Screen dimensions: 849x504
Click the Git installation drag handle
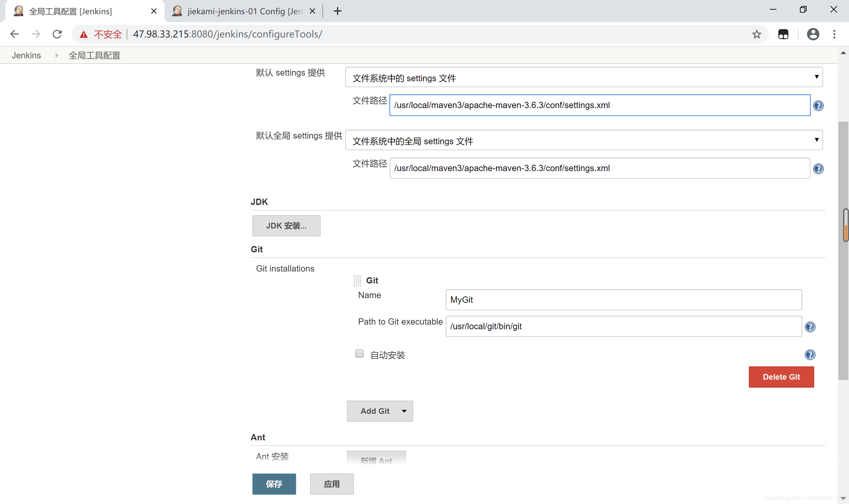coord(357,281)
